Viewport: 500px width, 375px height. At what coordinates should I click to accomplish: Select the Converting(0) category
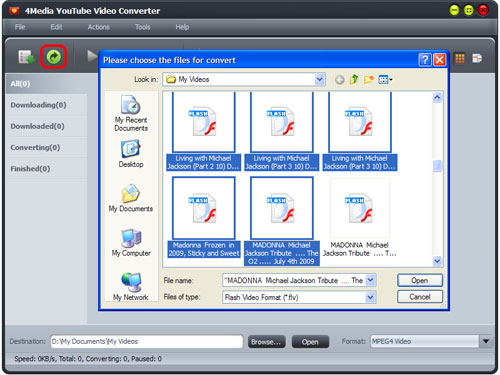tap(46, 147)
